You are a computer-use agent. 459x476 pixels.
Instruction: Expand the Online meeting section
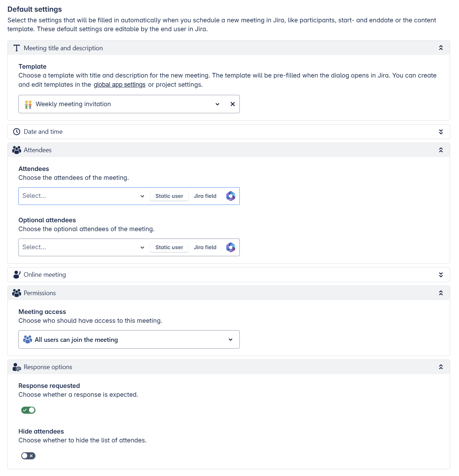(441, 275)
